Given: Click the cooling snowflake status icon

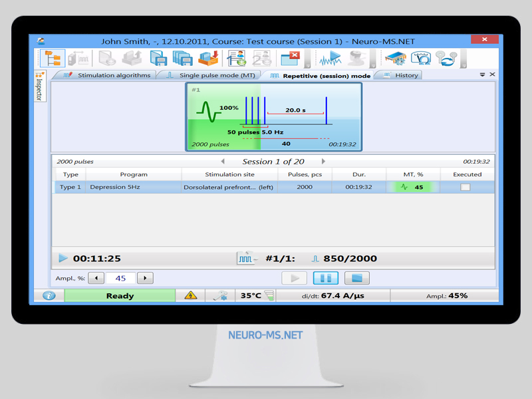Looking at the screenshot, I should click(x=219, y=296).
